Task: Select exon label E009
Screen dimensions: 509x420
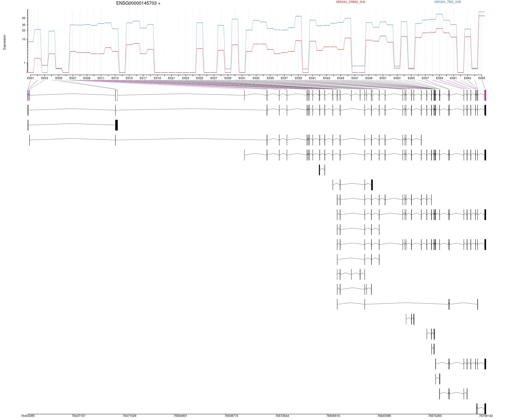Action: [87, 78]
